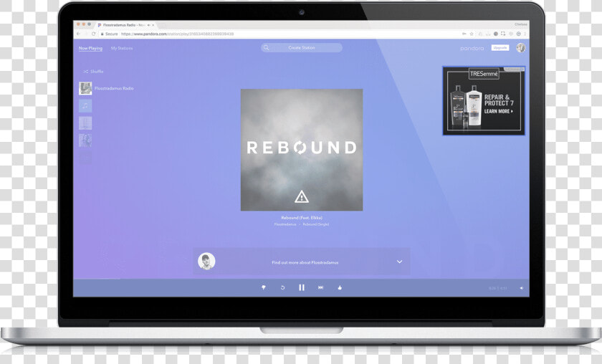Switch to the Now Playing tab
Screen dimensions: 602x364
[x=90, y=49]
